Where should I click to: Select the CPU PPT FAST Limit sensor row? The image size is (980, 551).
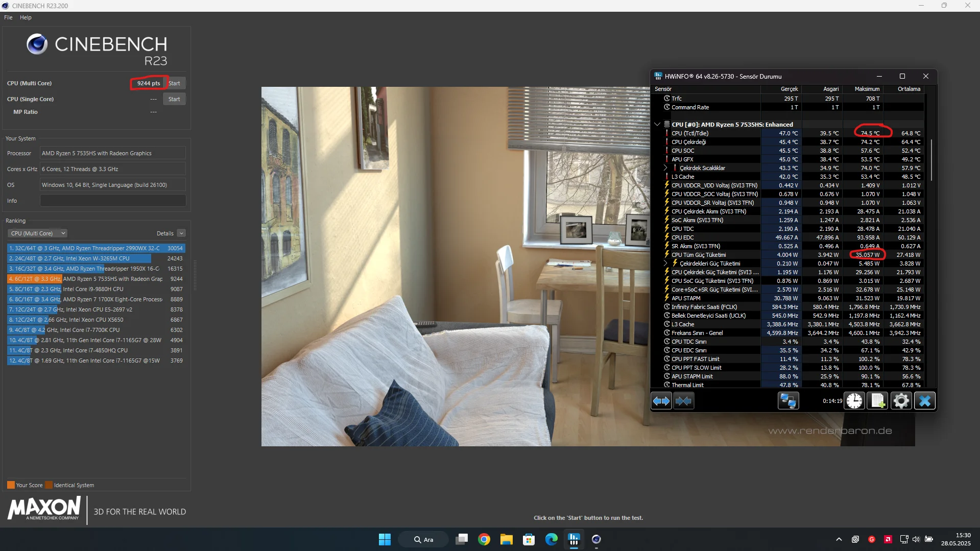(788, 359)
